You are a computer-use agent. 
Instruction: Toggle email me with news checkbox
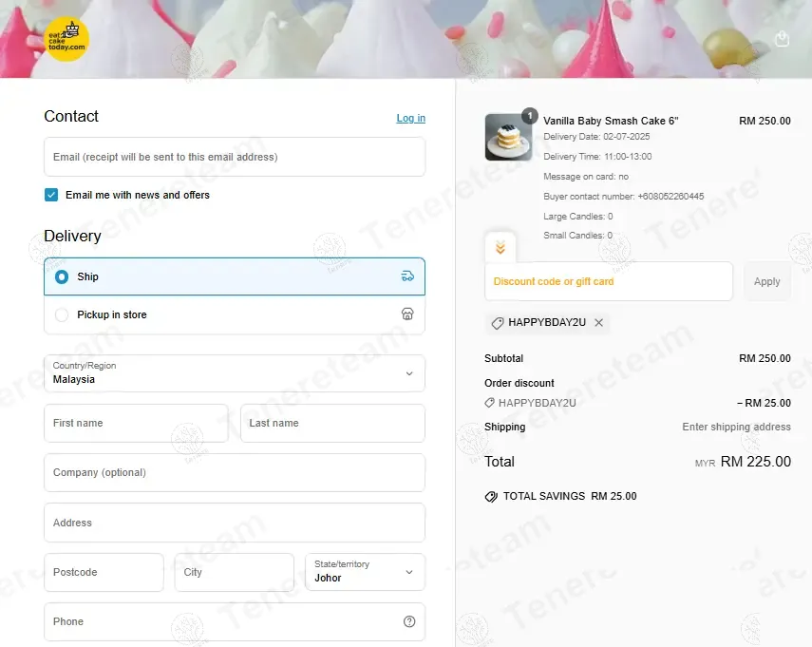click(x=51, y=195)
